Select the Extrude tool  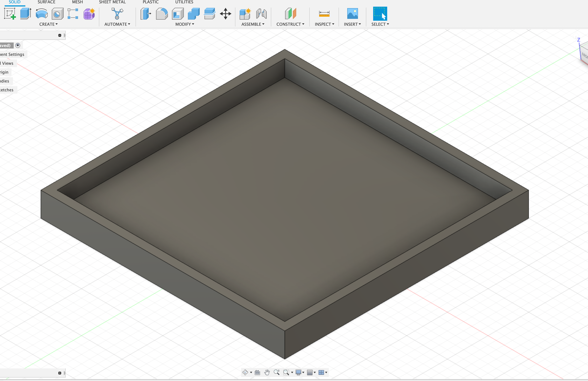[x=26, y=14]
